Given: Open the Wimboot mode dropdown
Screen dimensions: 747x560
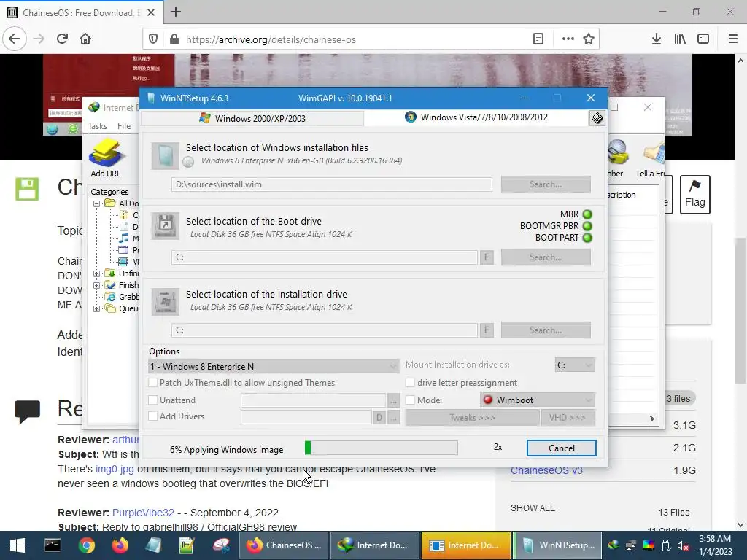Looking at the screenshot, I should tap(538, 400).
